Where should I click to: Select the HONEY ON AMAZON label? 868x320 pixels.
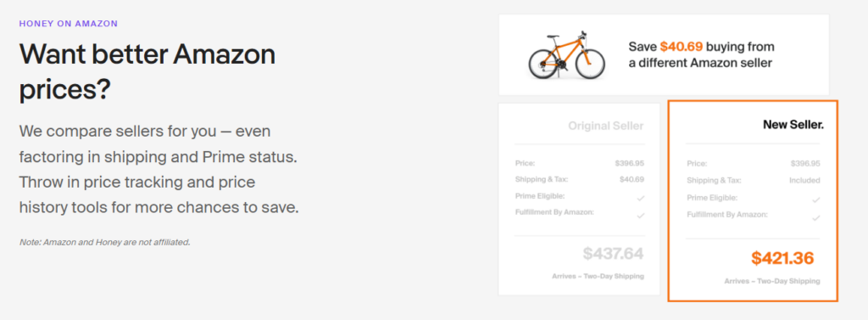tap(68, 24)
